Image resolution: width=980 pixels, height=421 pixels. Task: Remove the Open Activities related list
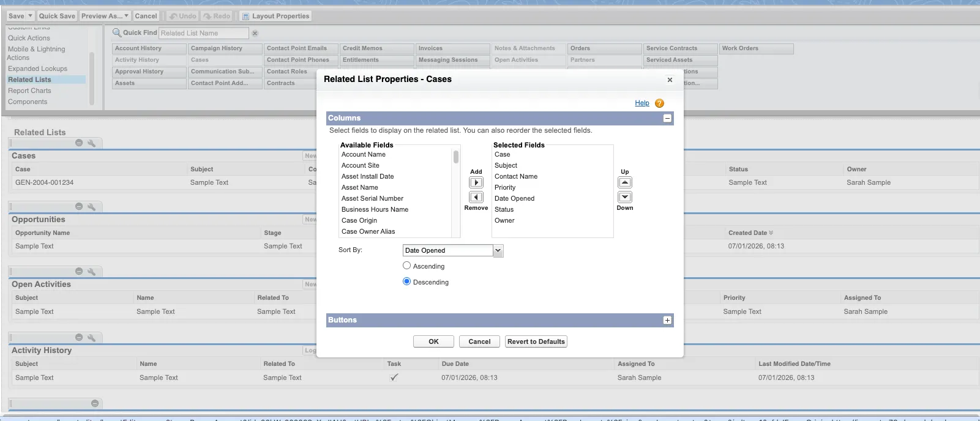tap(79, 271)
